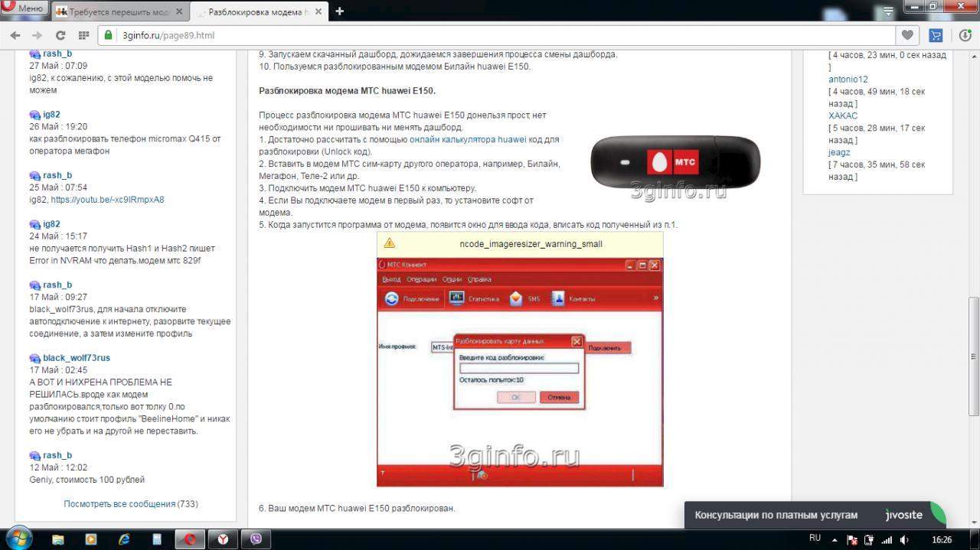Open a new browser tab
The height and width of the screenshot is (550, 980).
tap(339, 11)
